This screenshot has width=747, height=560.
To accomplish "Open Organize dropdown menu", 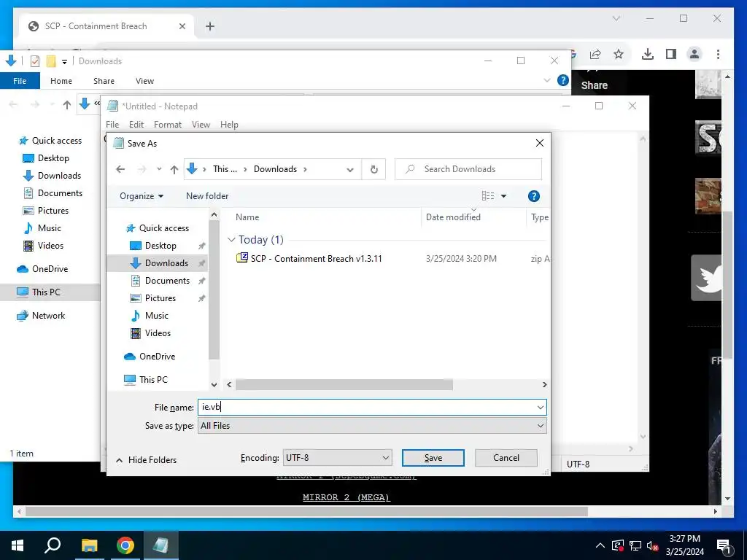I will pos(142,195).
